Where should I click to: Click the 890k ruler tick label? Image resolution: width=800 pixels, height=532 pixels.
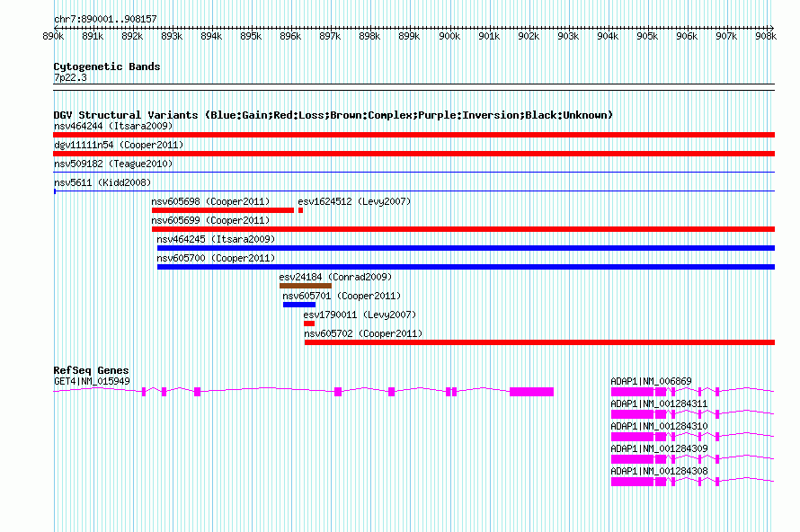click(53, 36)
